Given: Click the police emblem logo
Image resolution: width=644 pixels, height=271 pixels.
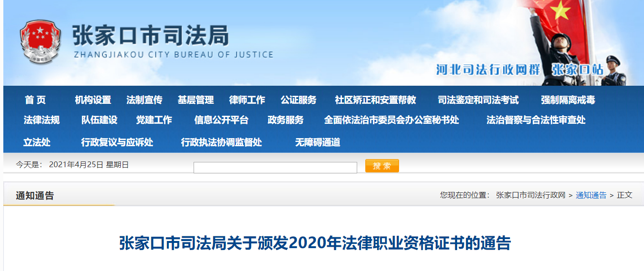Looking at the screenshot, I should pyautogui.click(x=40, y=42).
